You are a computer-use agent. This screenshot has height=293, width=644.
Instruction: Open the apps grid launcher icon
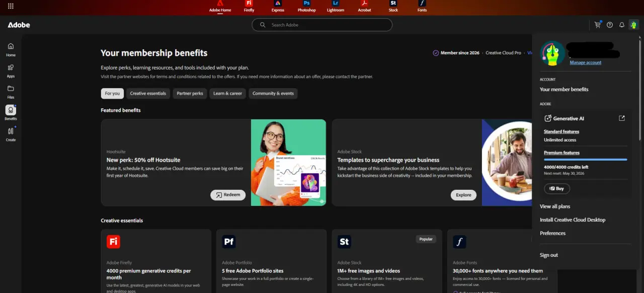coord(11,6)
